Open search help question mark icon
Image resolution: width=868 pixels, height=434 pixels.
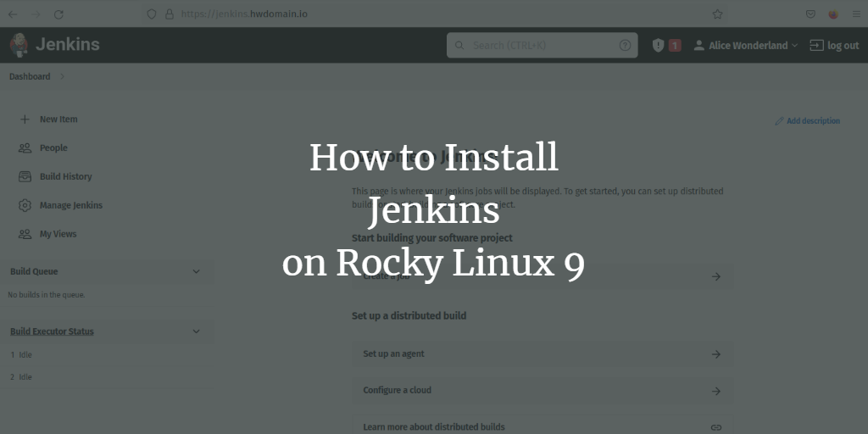(x=625, y=46)
